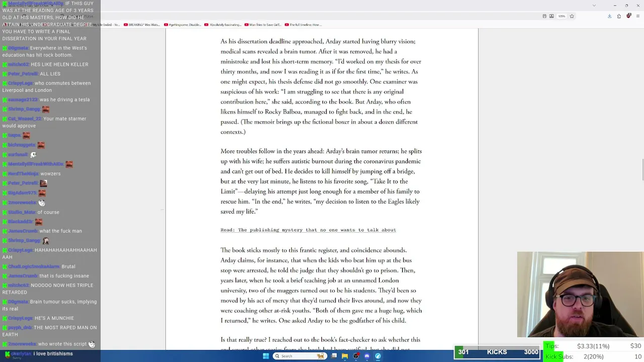Click the red shield extension icon

[628, 16]
